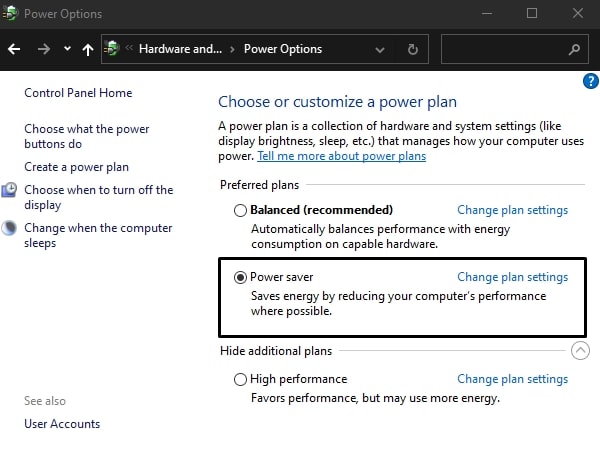The width and height of the screenshot is (600, 450).
Task: Open Choose what the power buttons do
Action: point(86,136)
